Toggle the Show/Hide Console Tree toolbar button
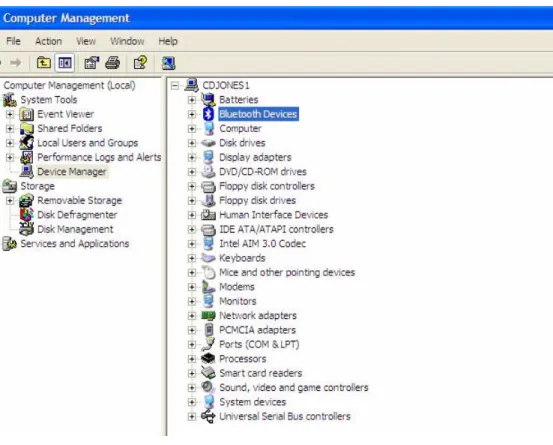553x445 pixels. 65,63
